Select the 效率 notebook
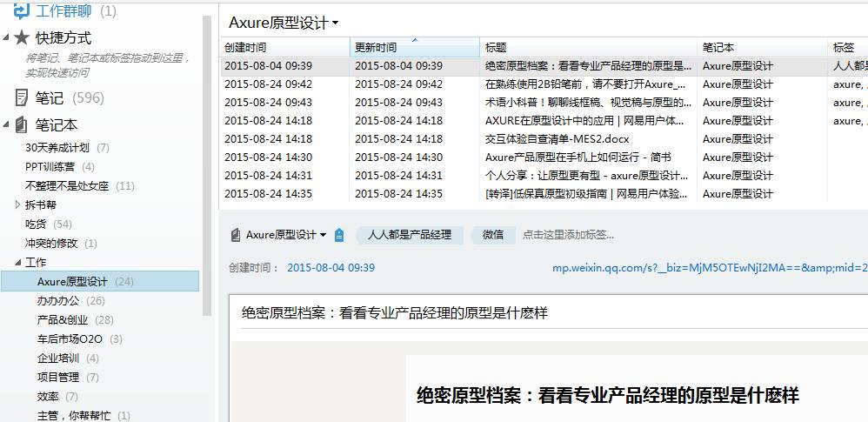868x422 pixels. point(57,397)
